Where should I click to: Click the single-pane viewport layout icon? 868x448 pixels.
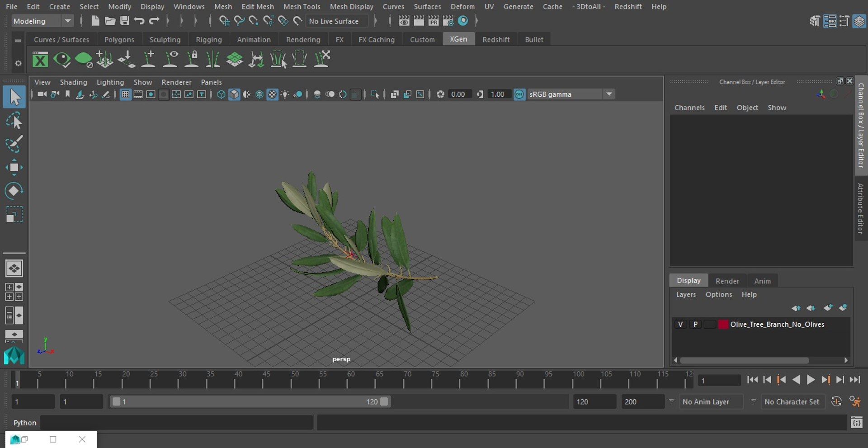click(14, 269)
